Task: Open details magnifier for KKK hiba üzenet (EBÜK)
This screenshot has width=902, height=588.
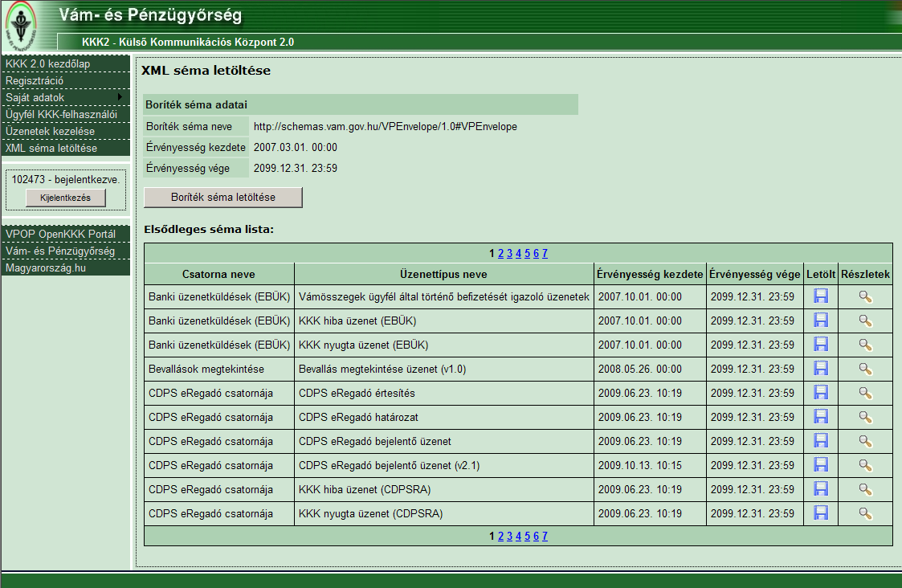Action: [865, 321]
